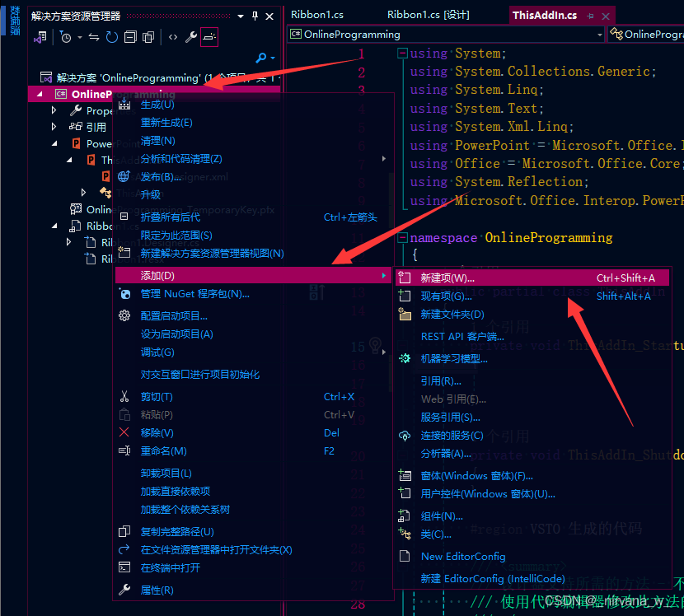Click the terminal icon 在终端中打开
The image size is (684, 616).
click(x=124, y=567)
